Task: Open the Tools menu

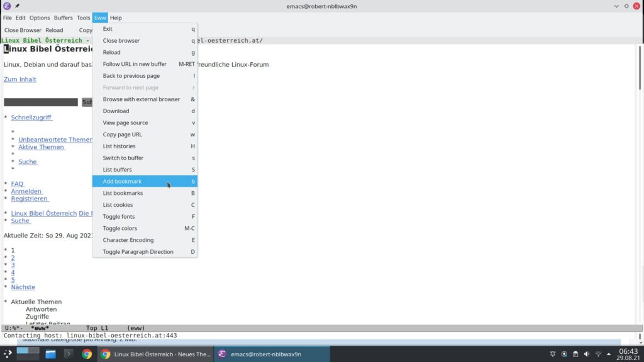Action: 84,18
